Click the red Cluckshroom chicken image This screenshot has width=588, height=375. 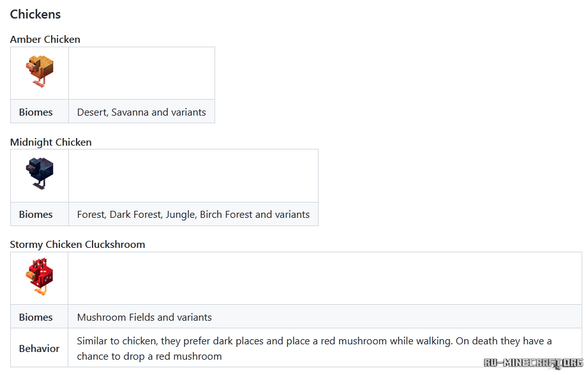pyautogui.click(x=40, y=277)
